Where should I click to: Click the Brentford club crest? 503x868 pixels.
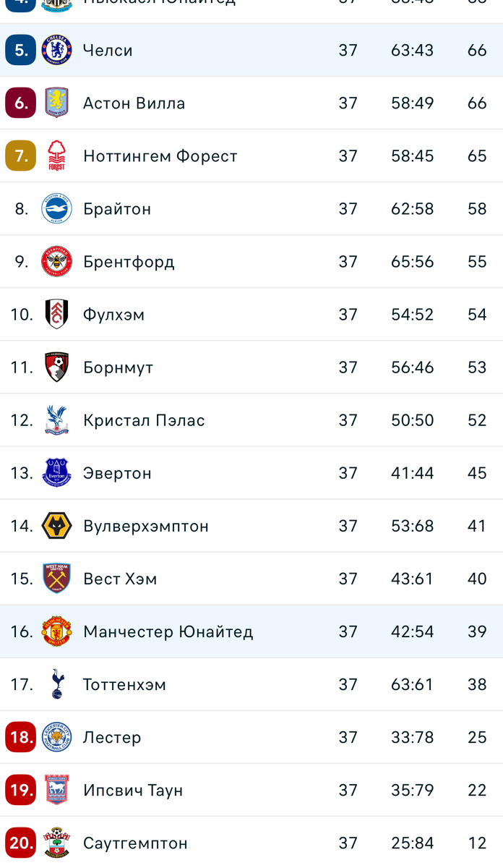[55, 261]
